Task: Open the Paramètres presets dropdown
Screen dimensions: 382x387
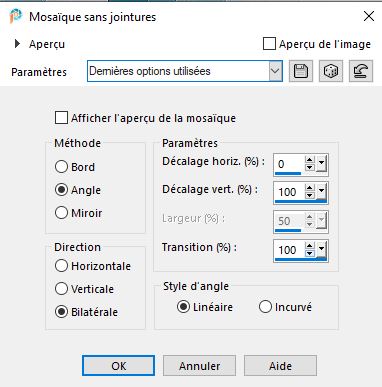Action: (x=275, y=71)
